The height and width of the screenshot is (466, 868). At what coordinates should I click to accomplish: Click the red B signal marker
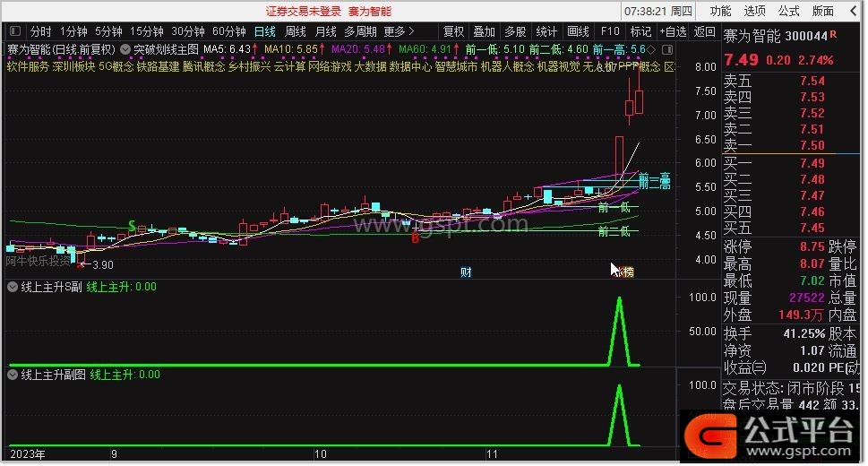point(415,238)
